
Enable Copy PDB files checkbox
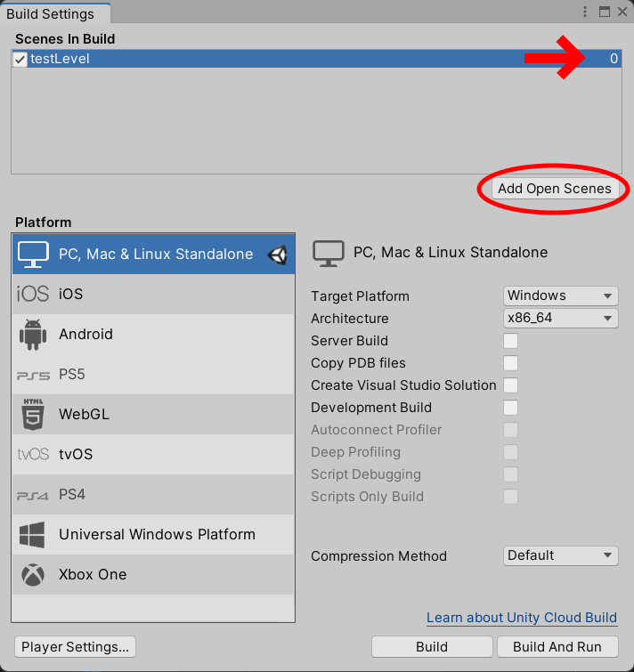coord(510,363)
